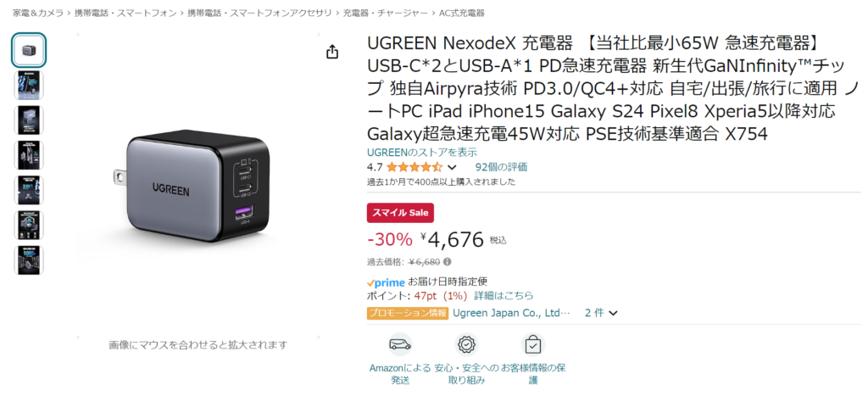
Task: Click the share icon above product image
Action: (331, 52)
